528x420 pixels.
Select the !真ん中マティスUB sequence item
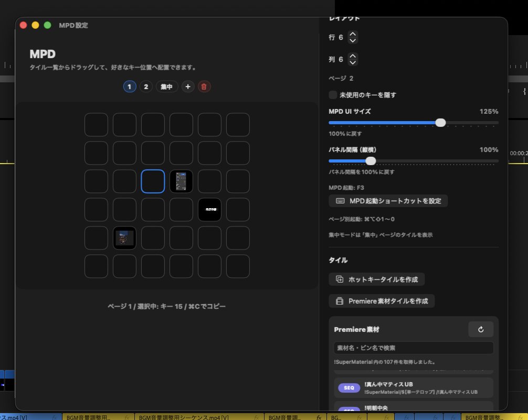[414, 387]
